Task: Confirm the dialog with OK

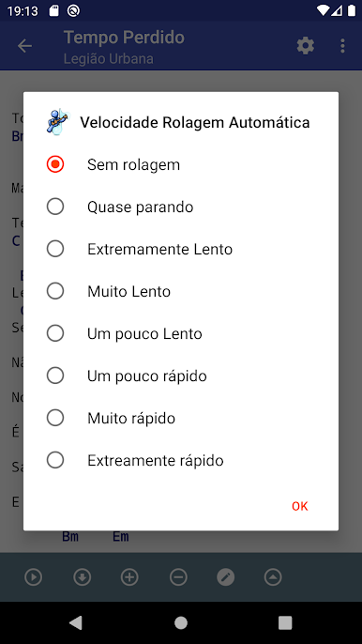Action: tap(299, 506)
